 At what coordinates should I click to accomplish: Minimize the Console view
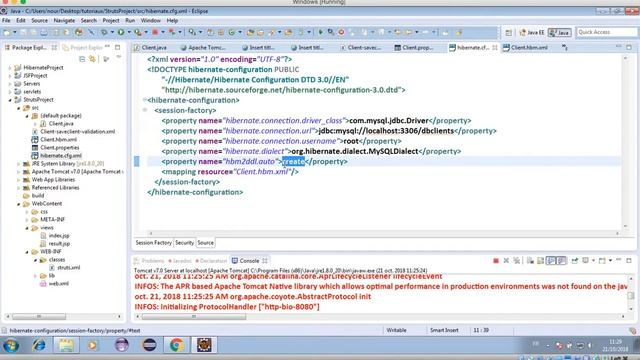pos(619,260)
